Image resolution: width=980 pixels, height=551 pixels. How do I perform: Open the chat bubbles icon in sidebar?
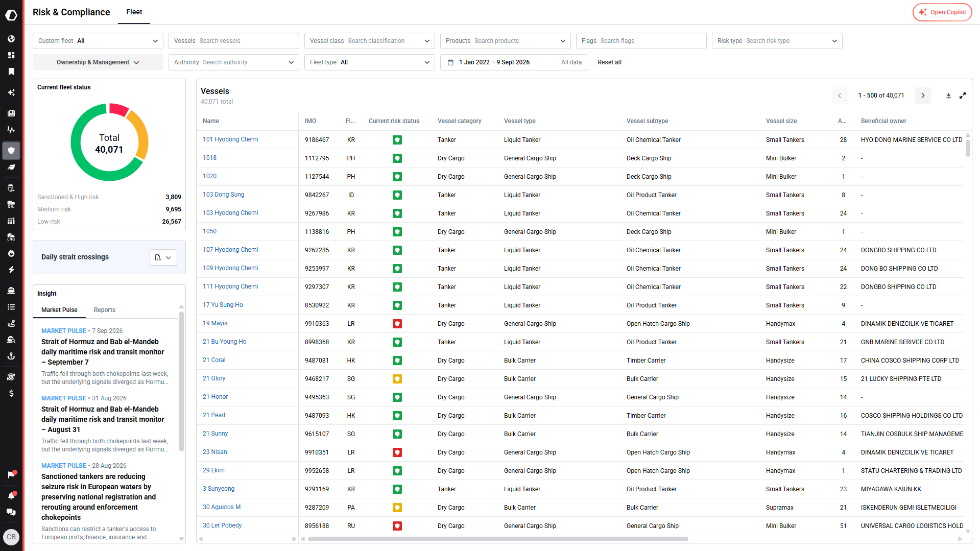tap(11, 512)
